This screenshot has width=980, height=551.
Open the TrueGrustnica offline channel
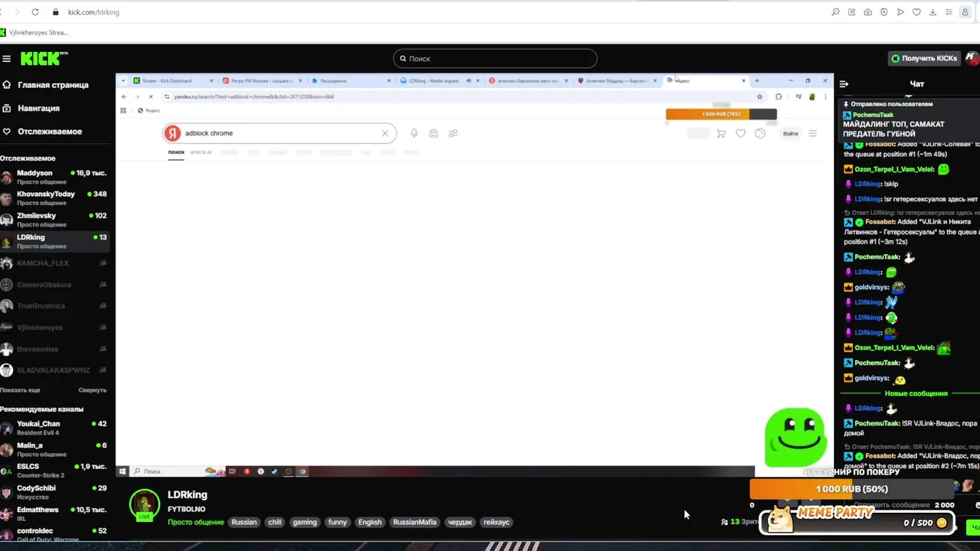click(x=54, y=306)
